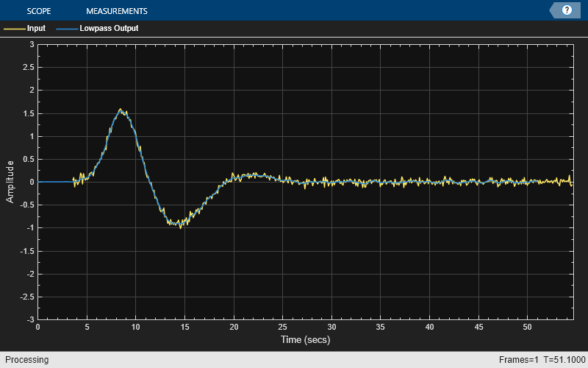Viewport: 588px width, 368px height.
Task: Open the SCOPE tab
Action: click(x=38, y=11)
